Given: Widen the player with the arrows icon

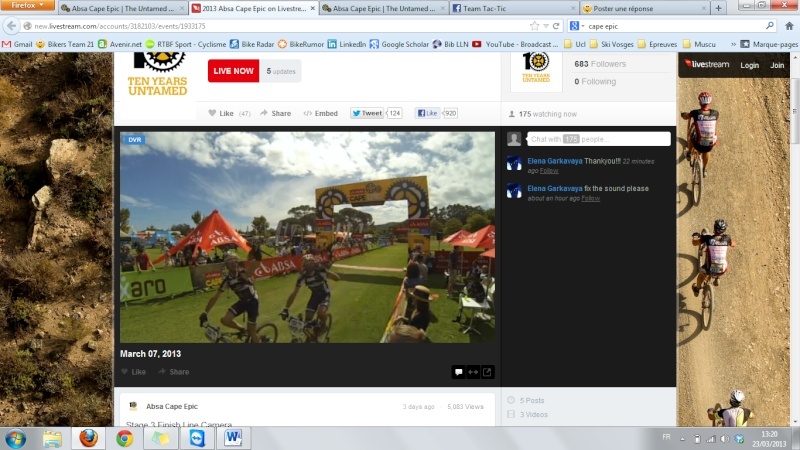Looking at the screenshot, I should [473, 372].
